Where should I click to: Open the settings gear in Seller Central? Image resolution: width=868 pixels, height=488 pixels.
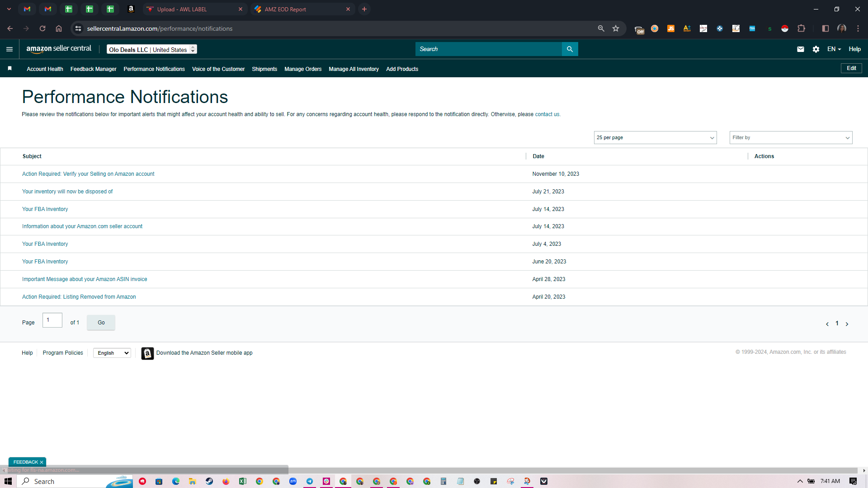click(x=816, y=49)
